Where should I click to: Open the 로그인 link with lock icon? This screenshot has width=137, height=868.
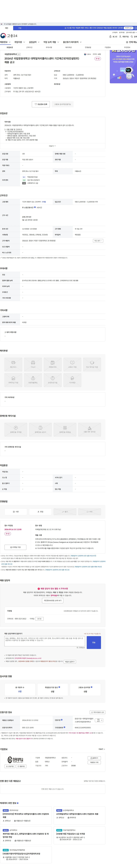(x=113, y=37)
